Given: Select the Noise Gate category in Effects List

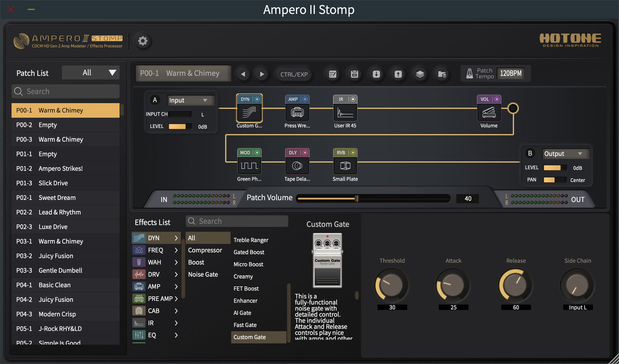Looking at the screenshot, I should click(203, 274).
